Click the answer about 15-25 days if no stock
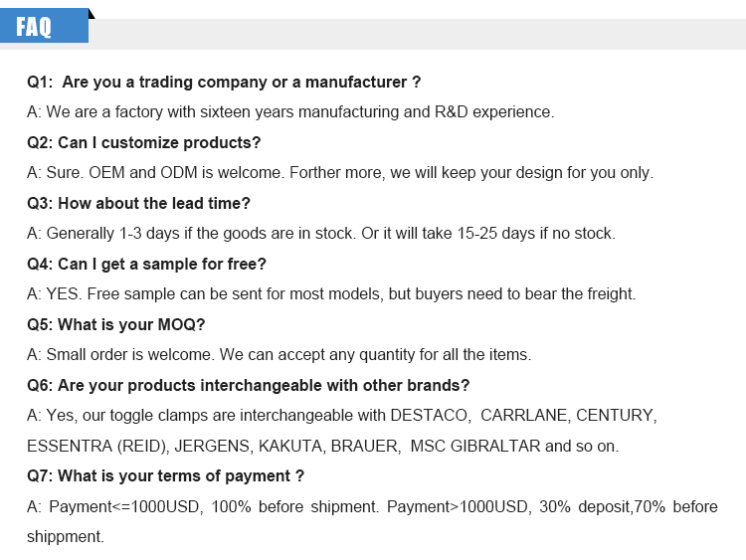 point(321,234)
